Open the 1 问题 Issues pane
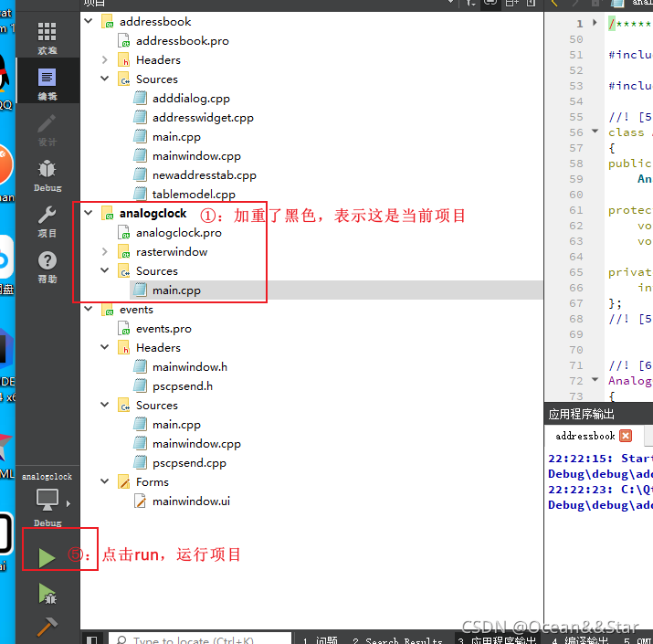 pos(320,639)
